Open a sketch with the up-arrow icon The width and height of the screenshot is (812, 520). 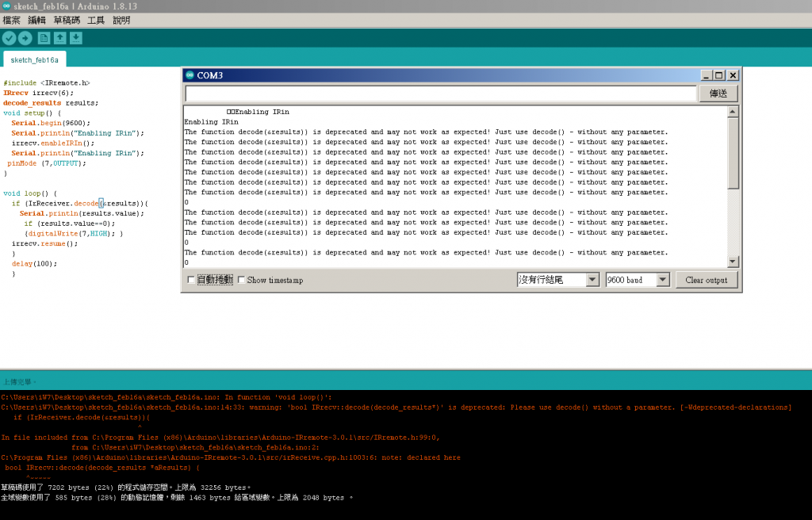click(60, 38)
